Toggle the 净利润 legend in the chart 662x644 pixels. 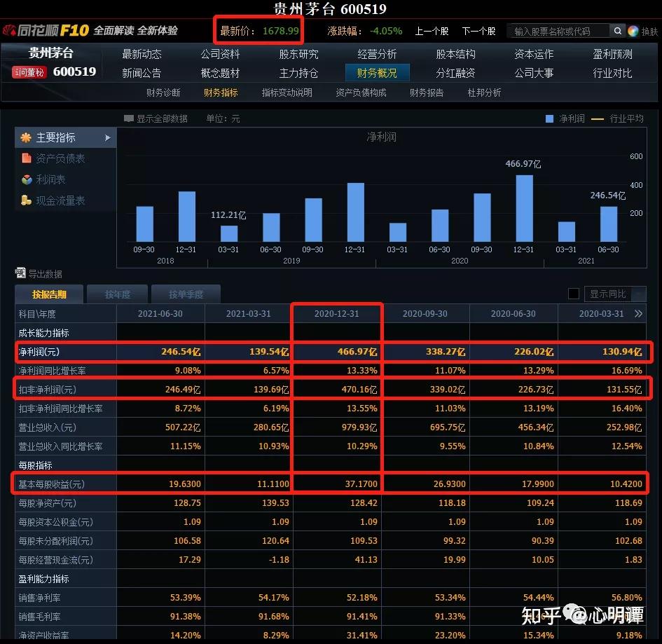click(x=554, y=118)
